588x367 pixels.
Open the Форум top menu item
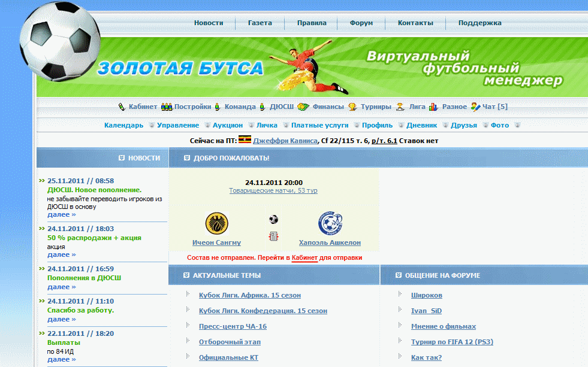361,23
